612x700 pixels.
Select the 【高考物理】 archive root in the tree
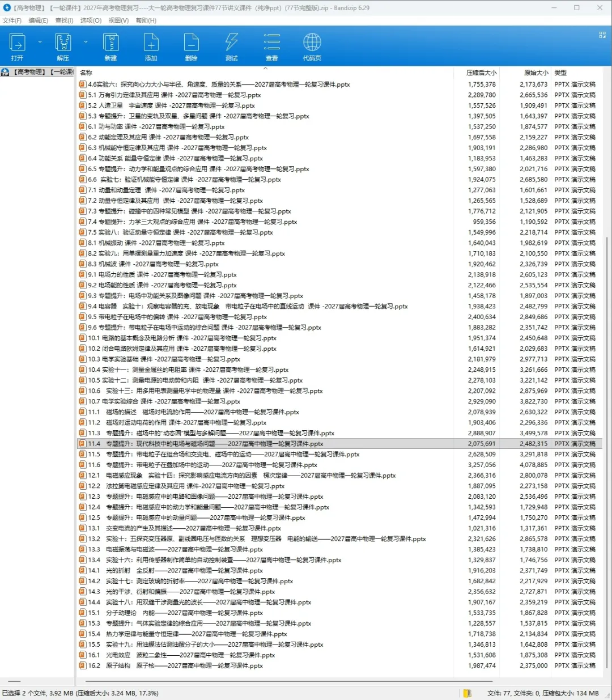pos(37,72)
